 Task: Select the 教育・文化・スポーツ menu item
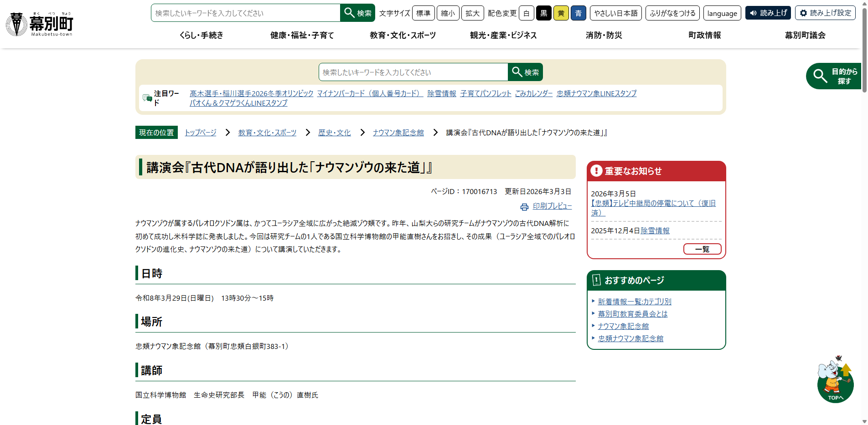[x=403, y=35]
